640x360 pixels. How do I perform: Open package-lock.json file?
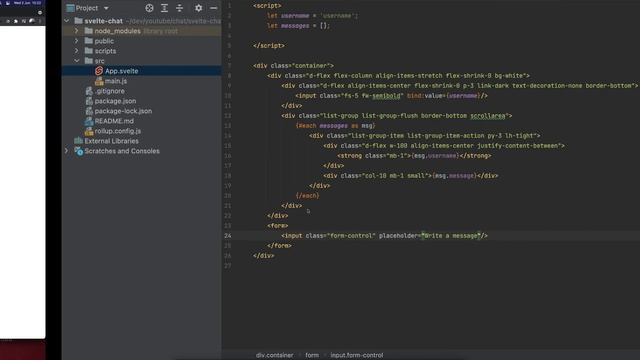click(x=123, y=111)
